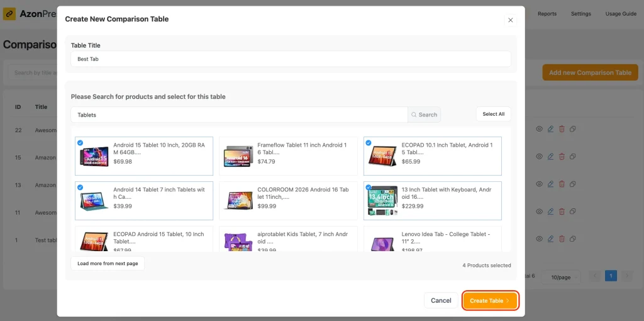Hit the trash icon on table ID 13
Viewport: 644px width, 321px height.
coord(562,184)
